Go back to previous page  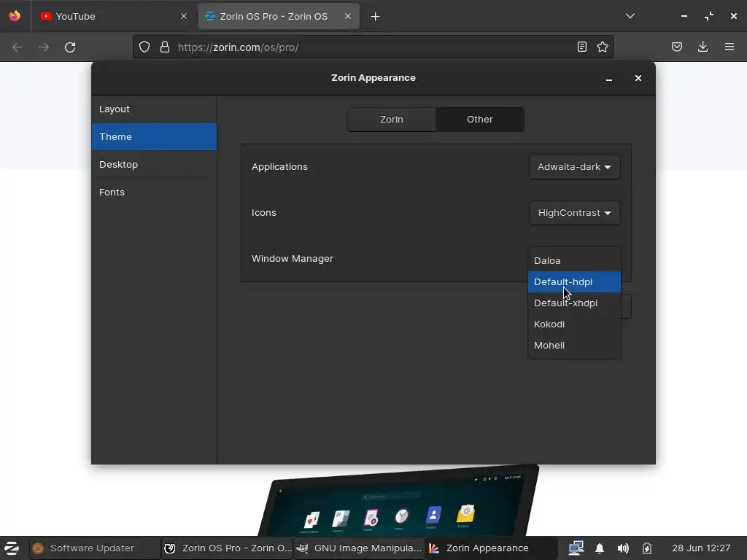(x=18, y=47)
